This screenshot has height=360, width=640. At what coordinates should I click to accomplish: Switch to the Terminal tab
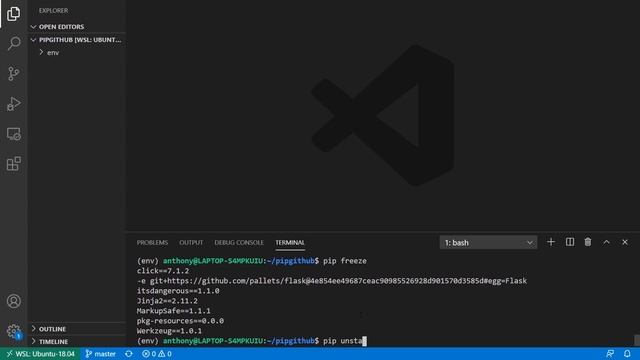click(x=290, y=242)
